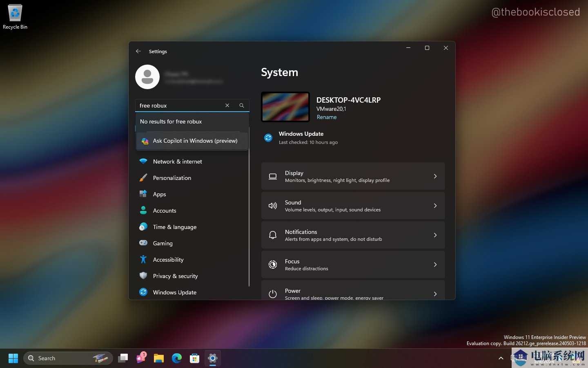Open Microsoft Store from the taskbar
Viewport: 588px width, 368px height.
point(195,358)
